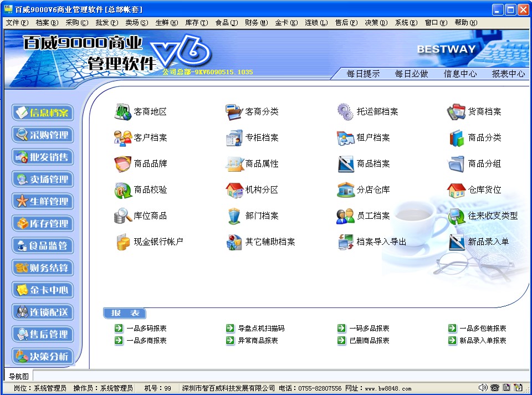Open 员工档案 icon
The width and height of the screenshot is (532, 395).
pyautogui.click(x=345, y=216)
